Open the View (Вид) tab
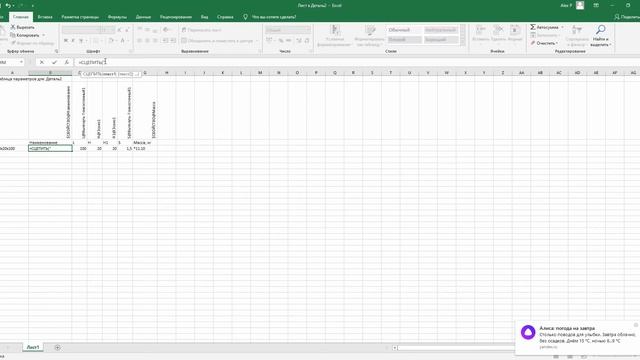The image size is (640, 360). click(204, 17)
